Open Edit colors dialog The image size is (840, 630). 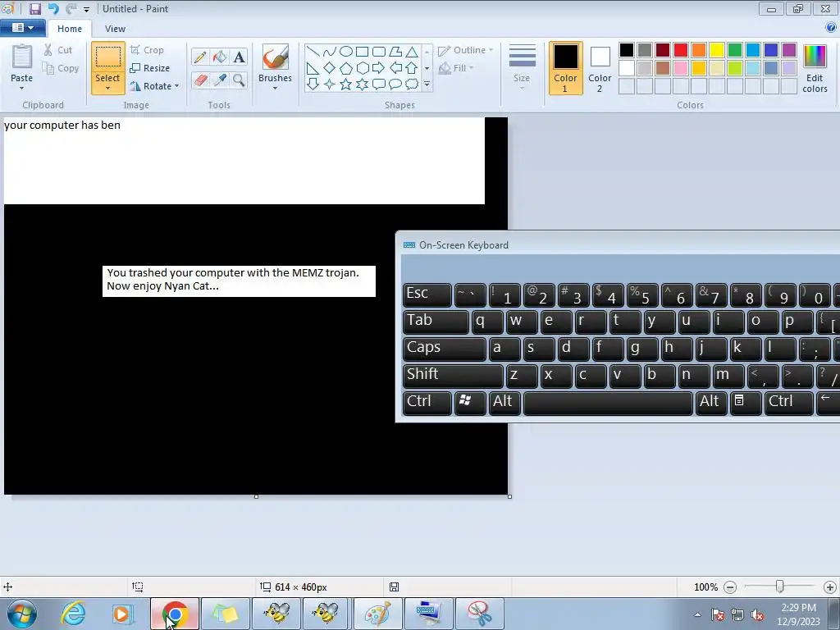click(815, 68)
